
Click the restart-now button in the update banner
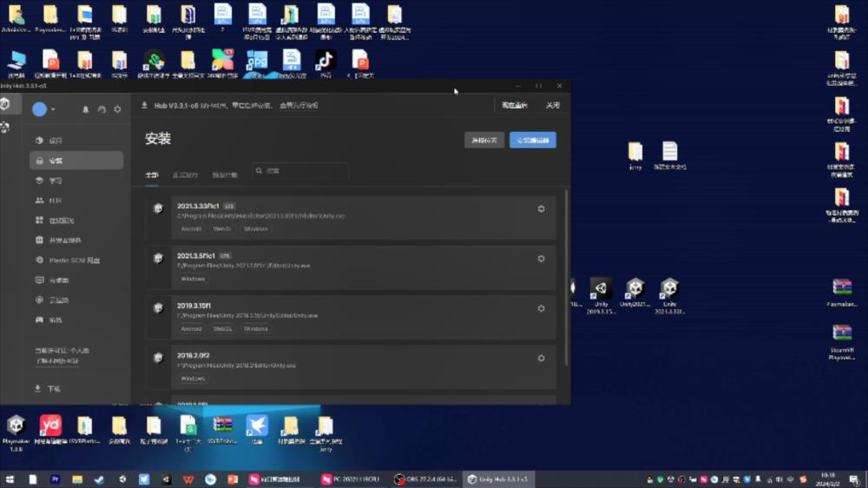(514, 105)
